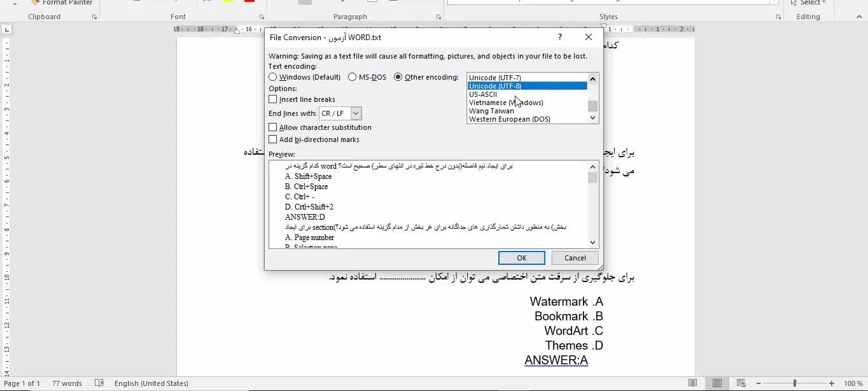Select US-ASCII in the encoding list
868x391 pixels.
click(x=483, y=94)
